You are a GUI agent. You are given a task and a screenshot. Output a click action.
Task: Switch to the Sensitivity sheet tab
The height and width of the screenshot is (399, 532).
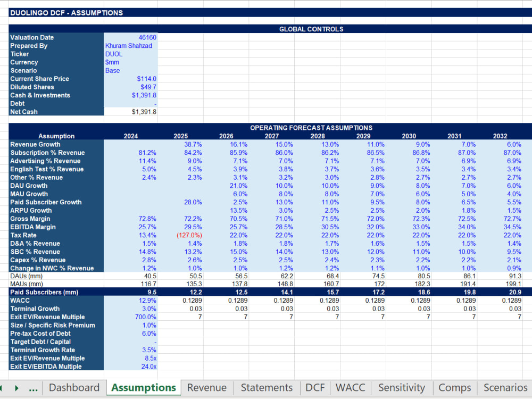401,387
